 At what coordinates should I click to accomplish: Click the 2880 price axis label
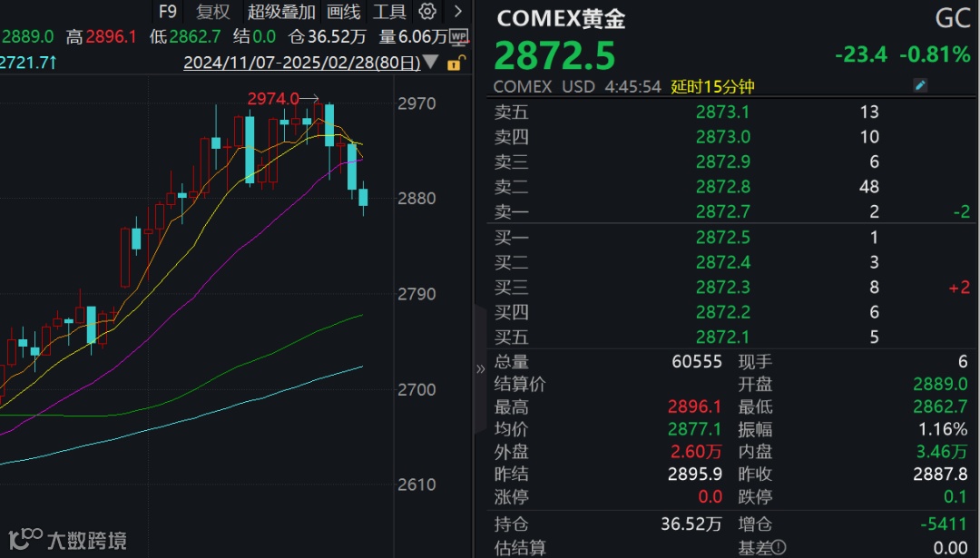tap(416, 199)
